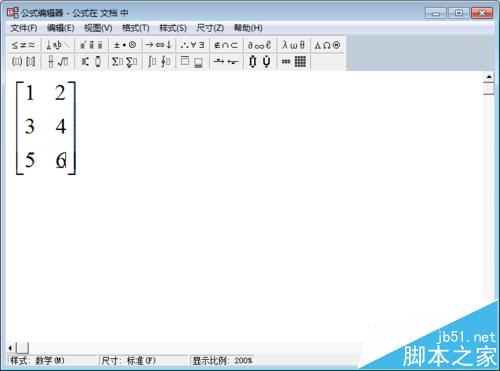500x371 pixels.
Task: Open the 编辑(E) menu
Action: [60, 28]
